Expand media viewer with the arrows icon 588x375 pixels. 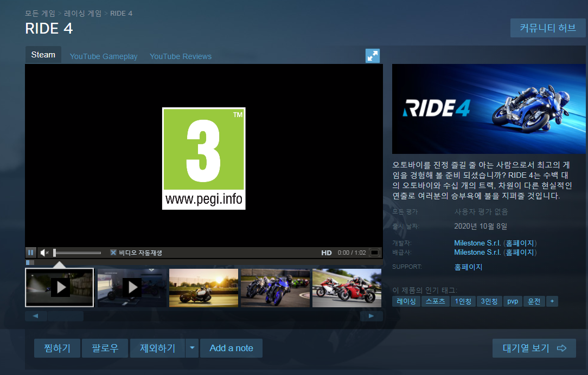[x=372, y=56]
